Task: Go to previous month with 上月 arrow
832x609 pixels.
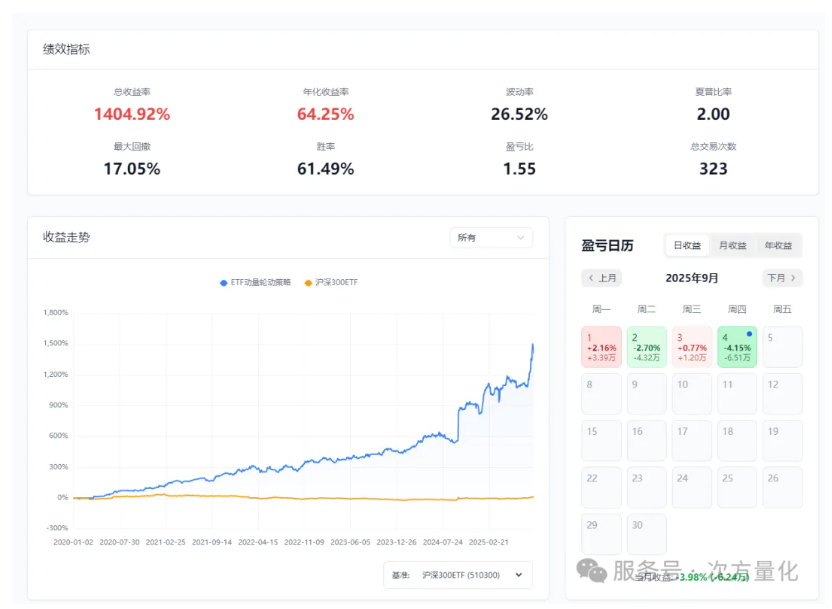Action: point(602,278)
